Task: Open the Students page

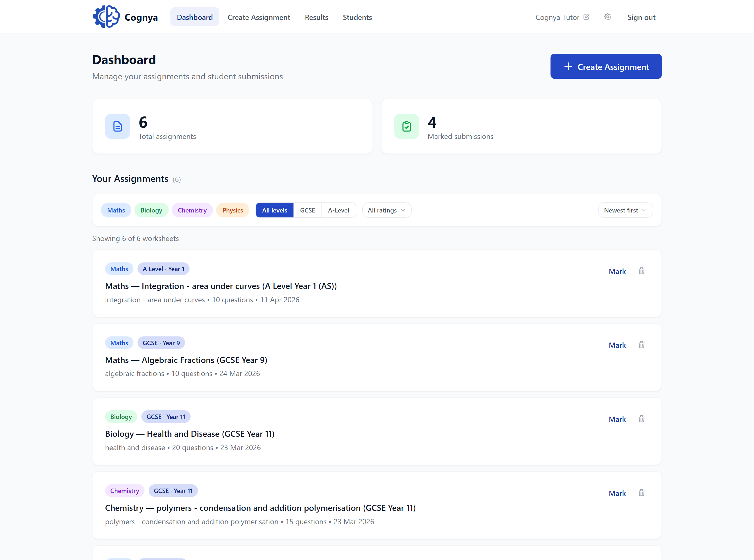Action: pyautogui.click(x=357, y=17)
